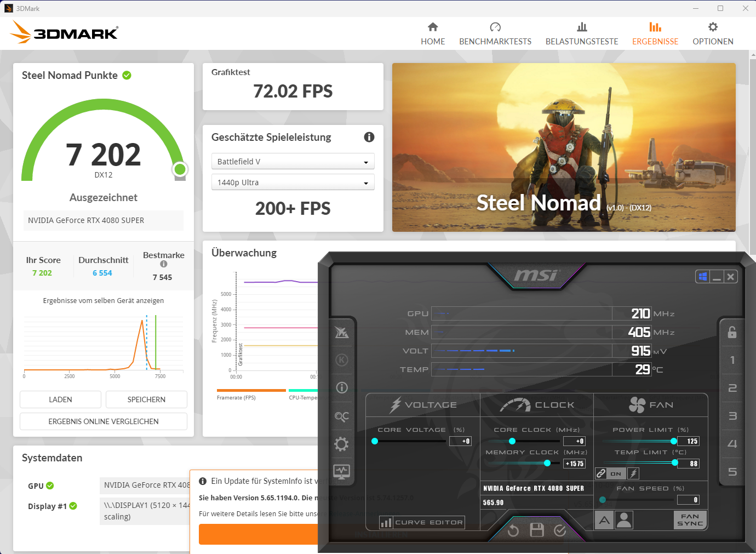
Task: Click the orange update install button
Action: [258, 534]
